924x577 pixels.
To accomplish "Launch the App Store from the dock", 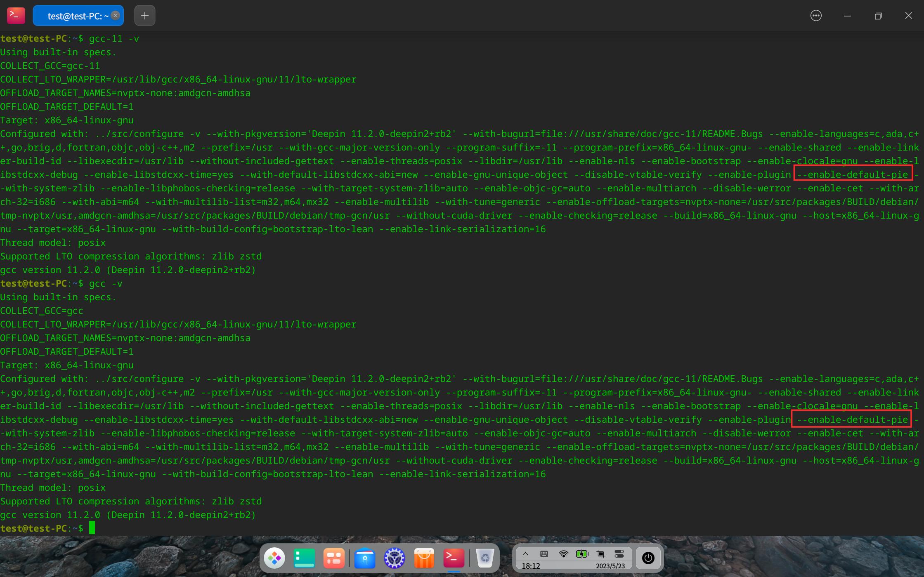I will [x=424, y=558].
